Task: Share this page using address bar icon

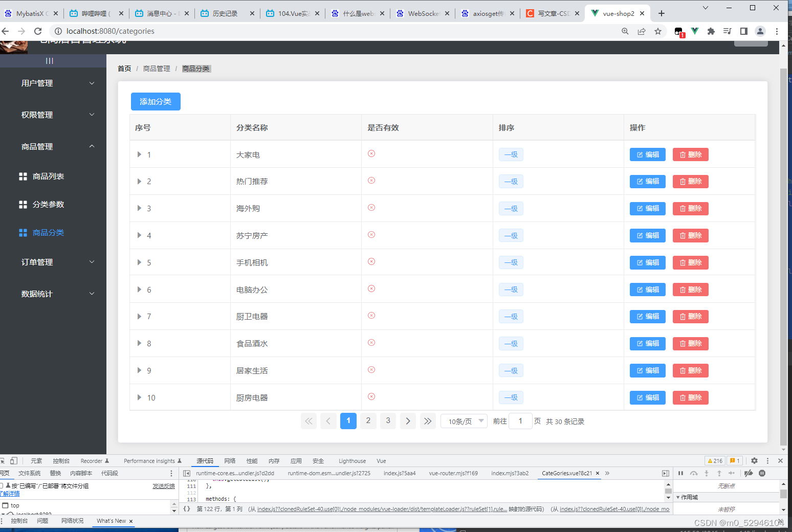Action: [642, 31]
